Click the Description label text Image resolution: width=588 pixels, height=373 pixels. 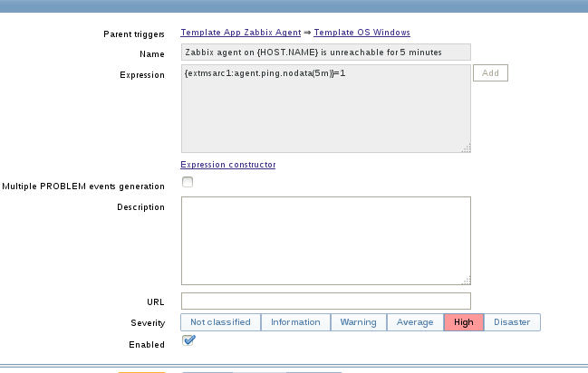tap(140, 207)
